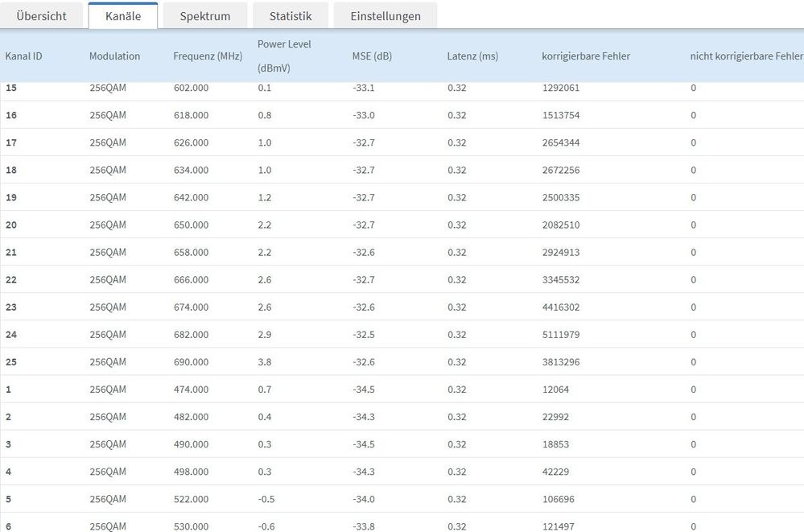The width and height of the screenshot is (804, 532).
Task: Click frequency value 522.000
Action: [191, 499]
